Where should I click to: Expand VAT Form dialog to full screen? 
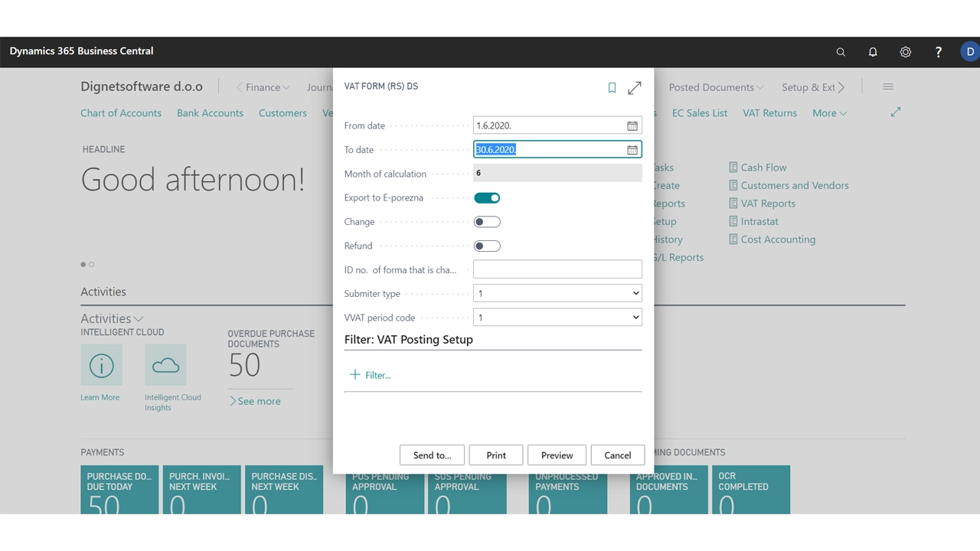635,88
